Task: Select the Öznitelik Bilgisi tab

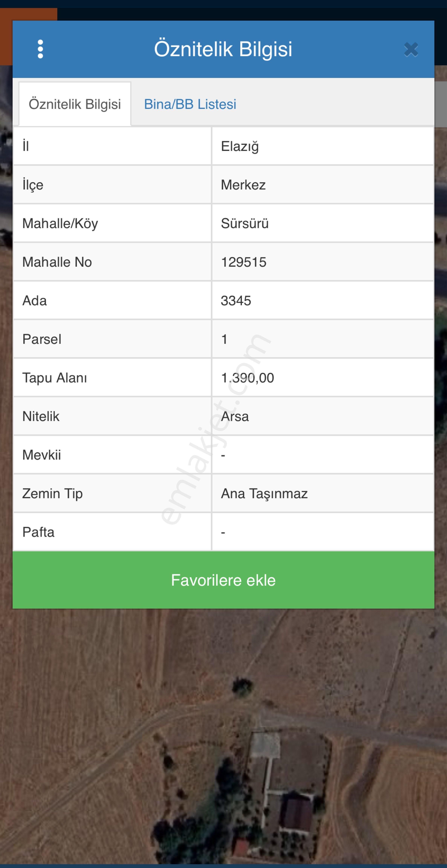Action: tap(75, 104)
